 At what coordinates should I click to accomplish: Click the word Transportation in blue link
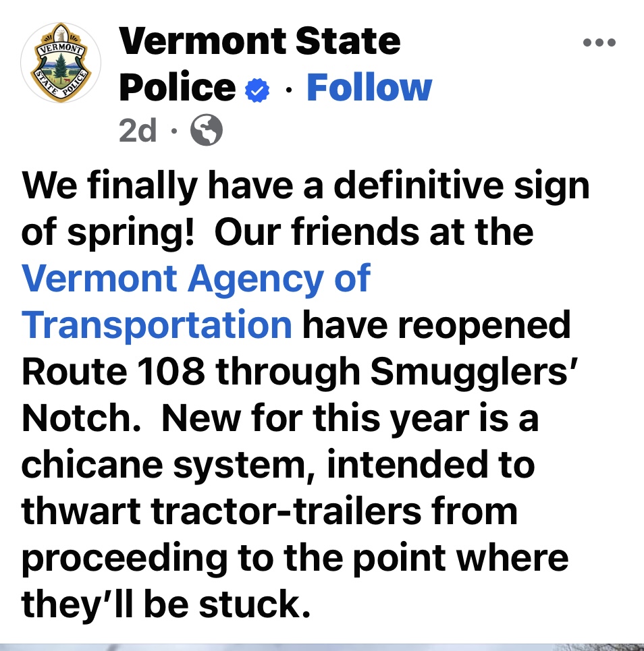click(157, 324)
